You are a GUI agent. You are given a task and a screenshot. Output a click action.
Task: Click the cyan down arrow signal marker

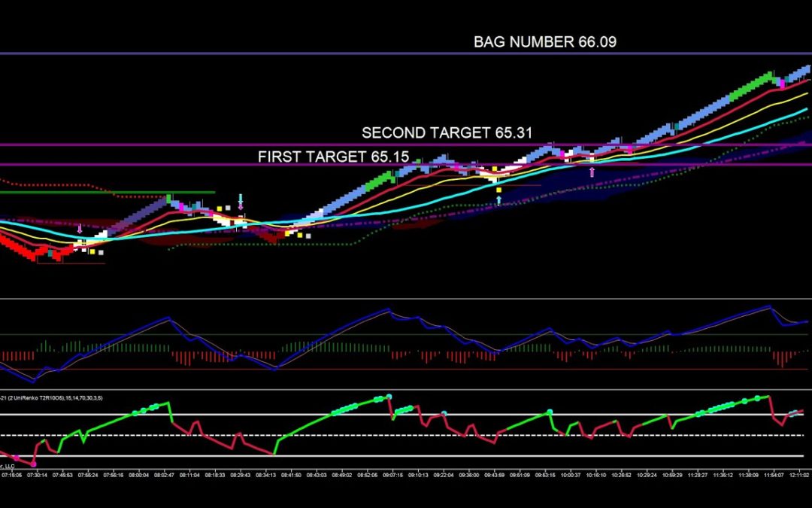click(x=241, y=200)
